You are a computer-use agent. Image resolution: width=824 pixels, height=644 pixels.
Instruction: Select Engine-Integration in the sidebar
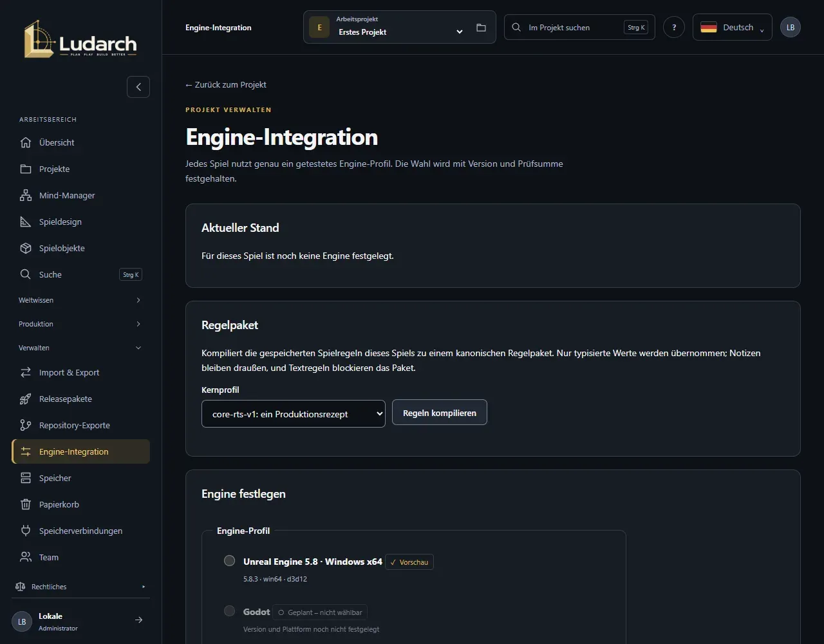[80, 451]
